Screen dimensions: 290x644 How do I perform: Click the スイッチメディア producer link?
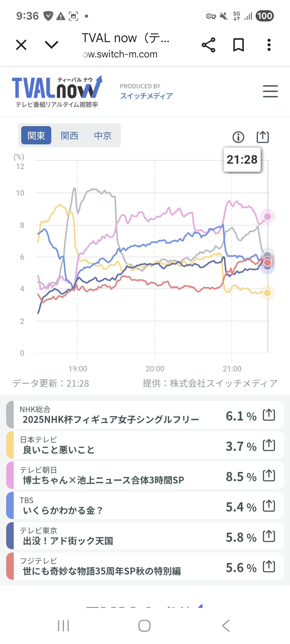146,96
